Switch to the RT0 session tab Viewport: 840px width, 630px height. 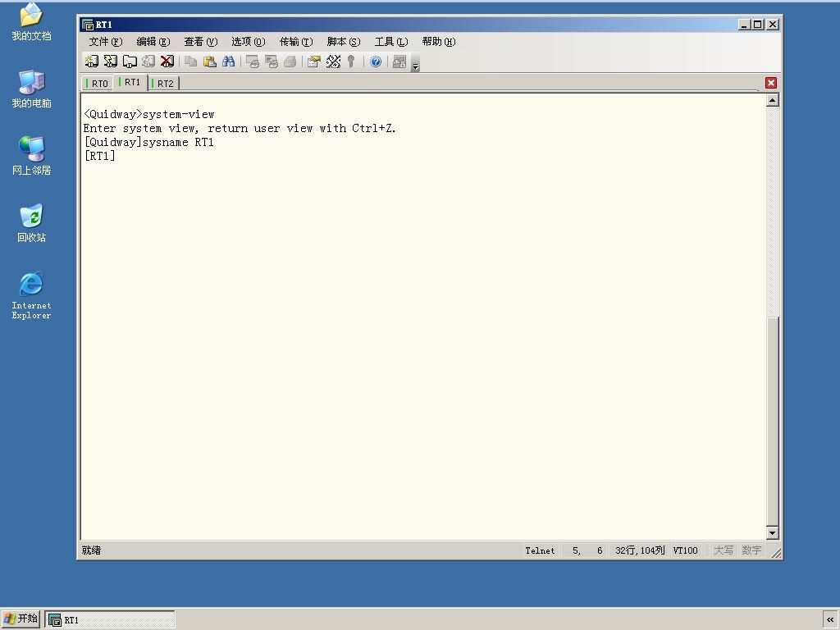pos(98,84)
